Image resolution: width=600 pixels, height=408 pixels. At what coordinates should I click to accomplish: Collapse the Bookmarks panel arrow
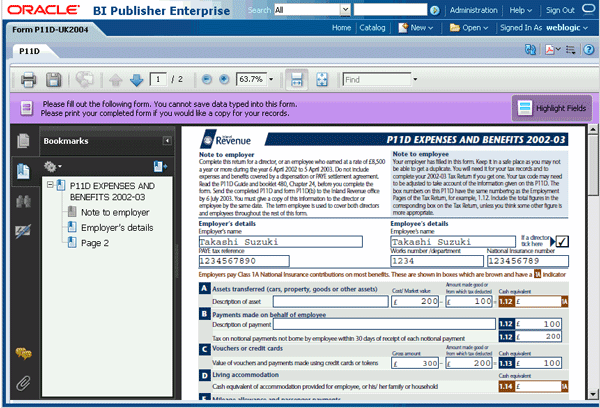pyautogui.click(x=167, y=141)
